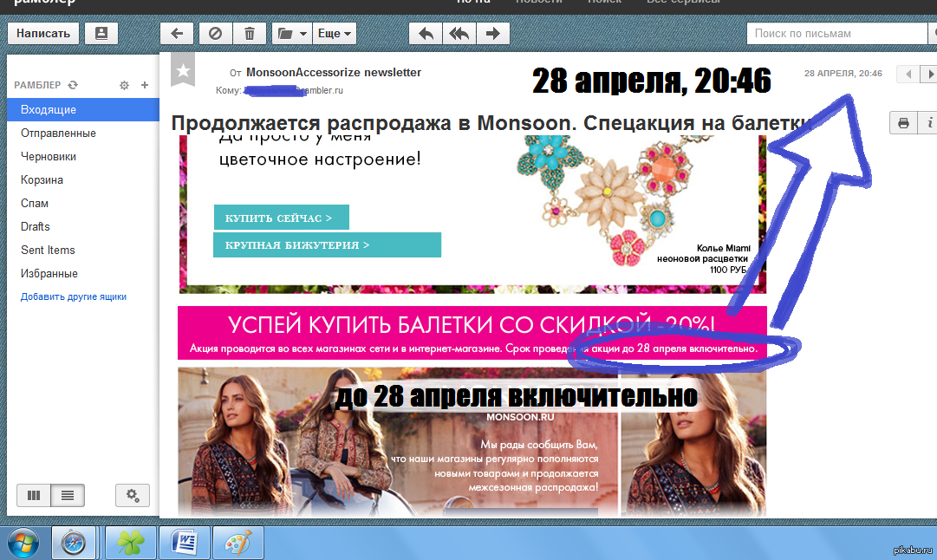Click the Написать compose button
The image size is (937, 560).
click(x=43, y=34)
